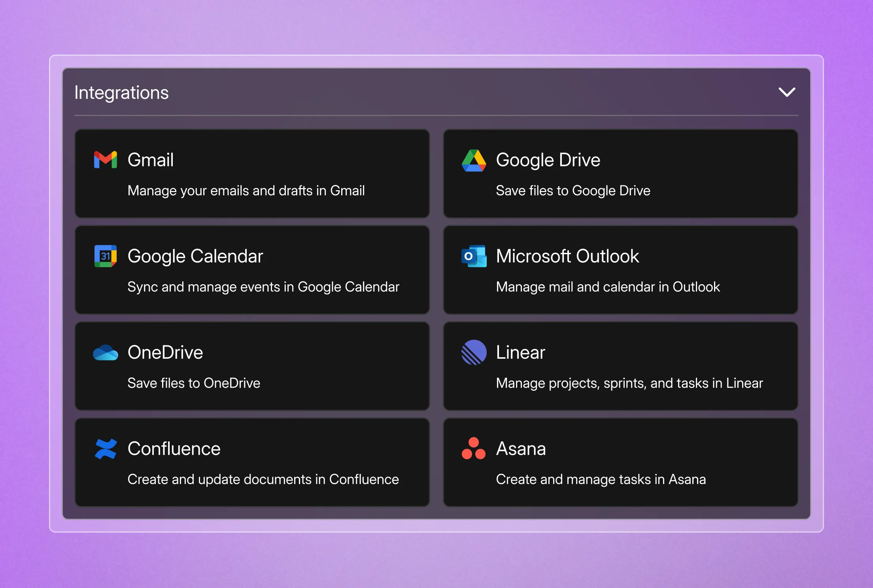The height and width of the screenshot is (588, 873).
Task: Click 'Manage mail and calendar in Outlook'
Action: [608, 287]
